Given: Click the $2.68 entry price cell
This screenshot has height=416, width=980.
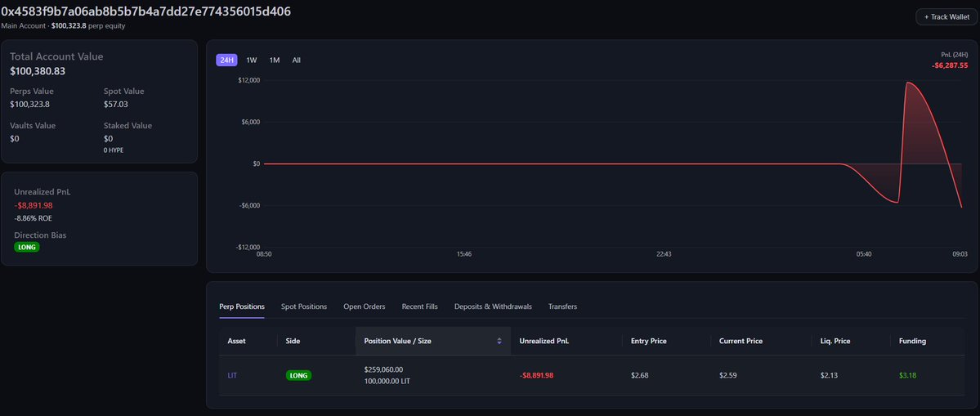Looking at the screenshot, I should (639, 375).
